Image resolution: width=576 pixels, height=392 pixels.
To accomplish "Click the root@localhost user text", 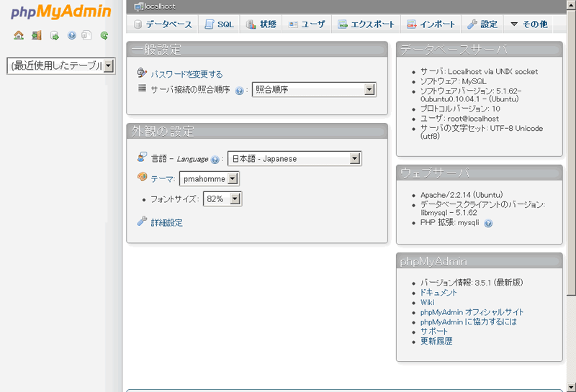I will point(473,119).
